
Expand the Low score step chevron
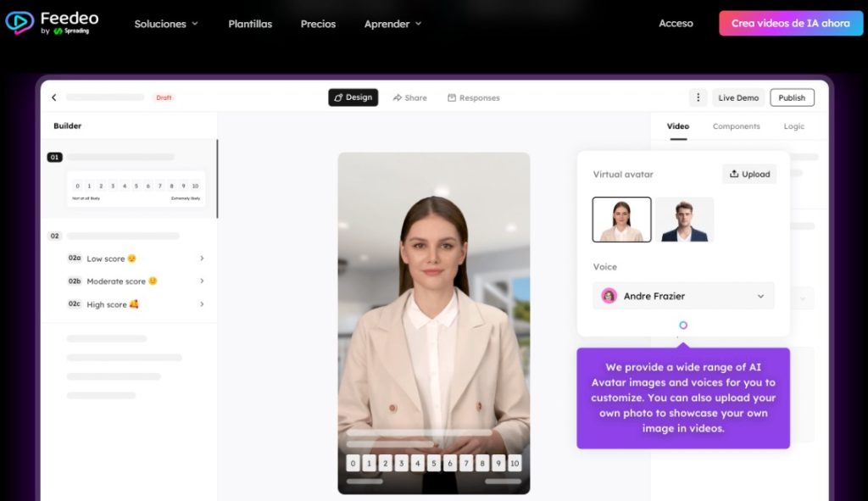pos(202,259)
